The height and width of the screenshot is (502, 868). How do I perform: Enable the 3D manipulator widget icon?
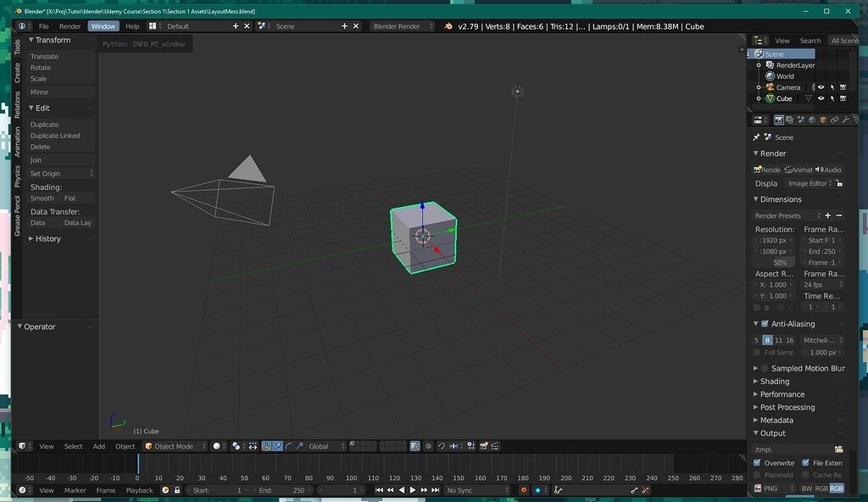click(265, 446)
